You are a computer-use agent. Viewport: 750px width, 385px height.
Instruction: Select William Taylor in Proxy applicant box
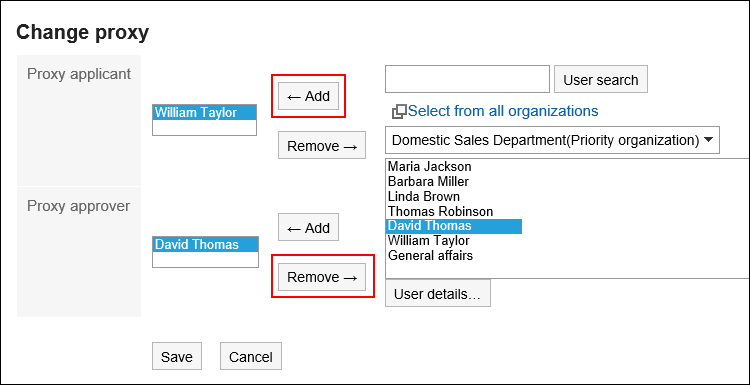tap(204, 112)
